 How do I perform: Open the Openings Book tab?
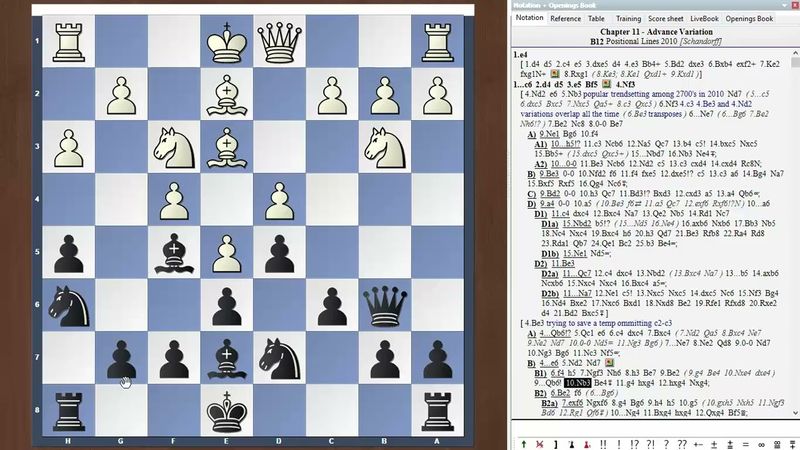point(749,18)
